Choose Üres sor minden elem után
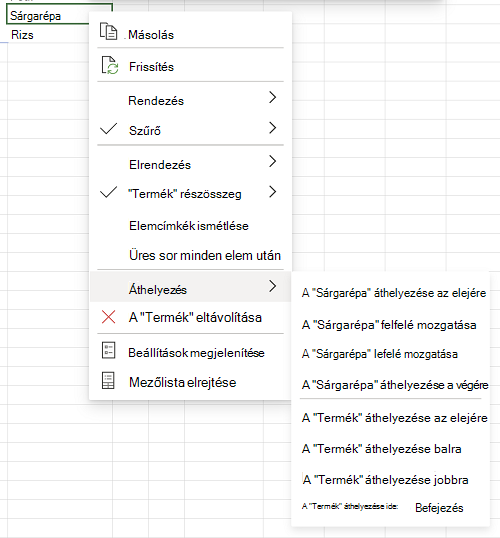The image size is (500, 538). pos(205,256)
